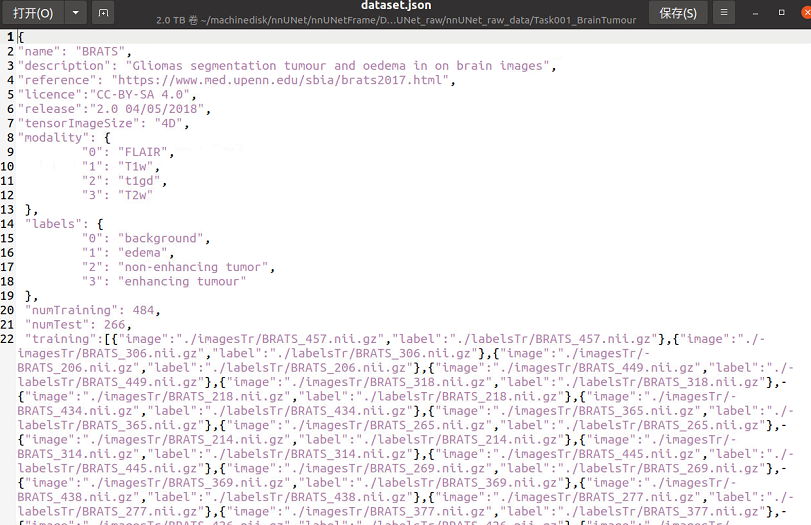Click line number 13 in gutter
Screen dimensions: 811x525
pyautogui.click(x=7, y=209)
